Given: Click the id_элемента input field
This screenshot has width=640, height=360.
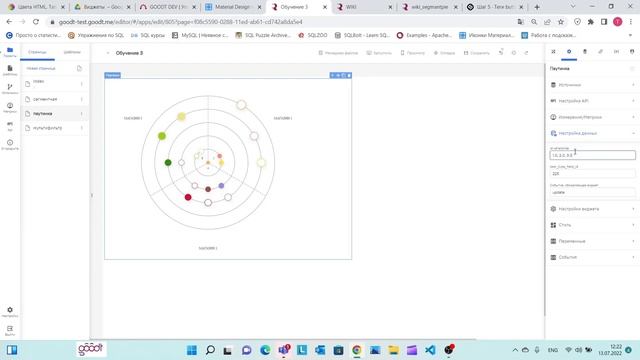Looking at the screenshot, I should (592, 155).
